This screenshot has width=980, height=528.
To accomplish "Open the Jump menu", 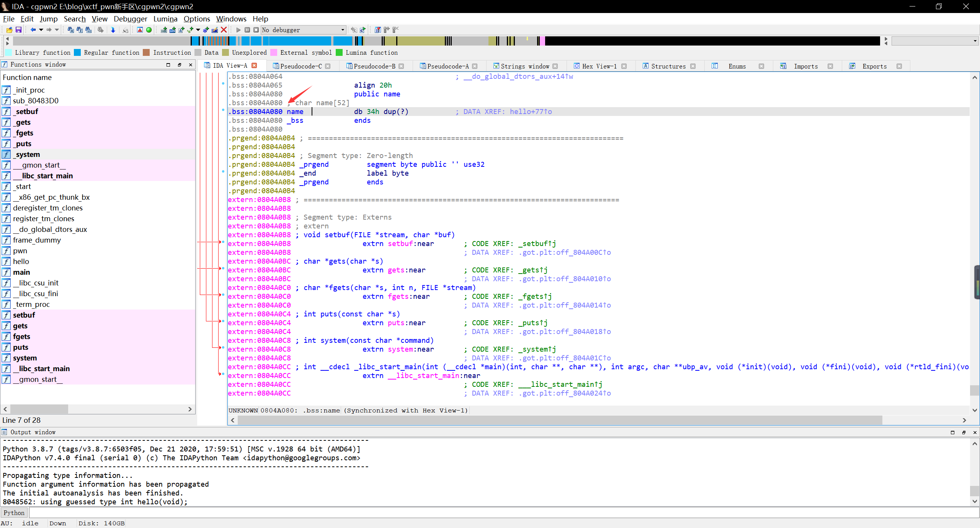I will (49, 19).
